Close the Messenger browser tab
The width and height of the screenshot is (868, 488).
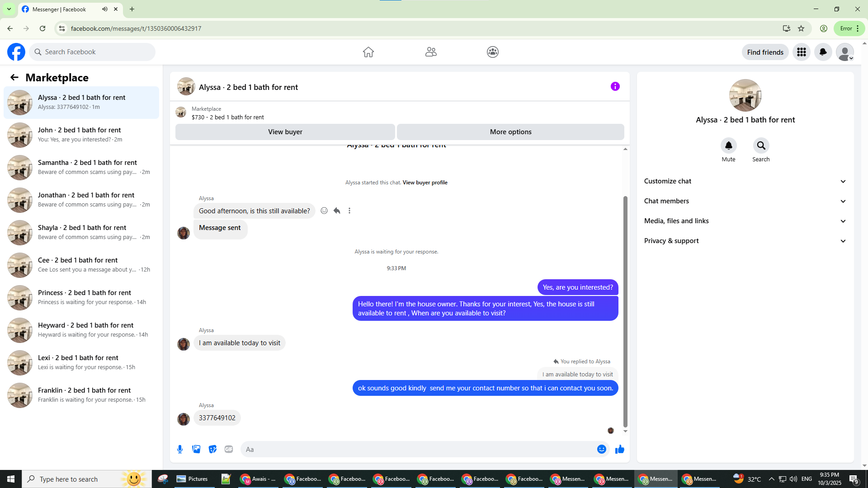coord(116,9)
